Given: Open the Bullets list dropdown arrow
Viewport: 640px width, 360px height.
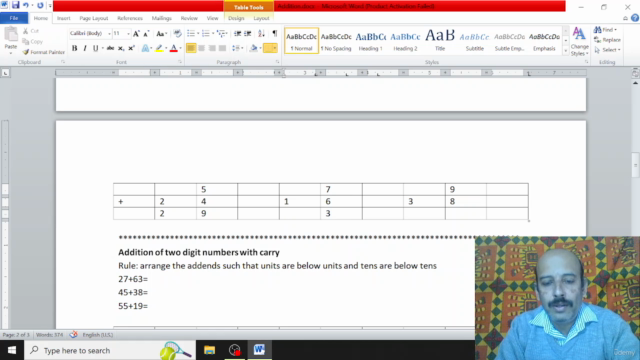Looking at the screenshot, I should coord(198,33).
